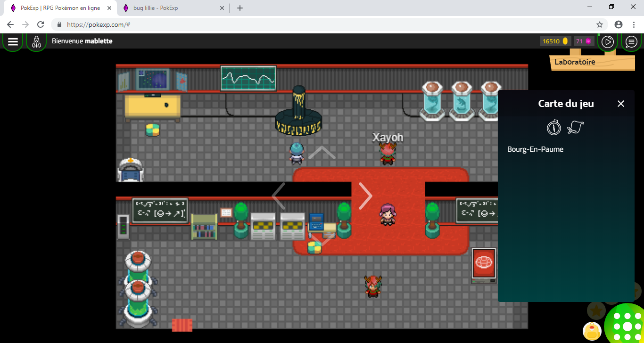Click the dark star button above the backpack
The height and width of the screenshot is (343, 644).
[x=596, y=310]
